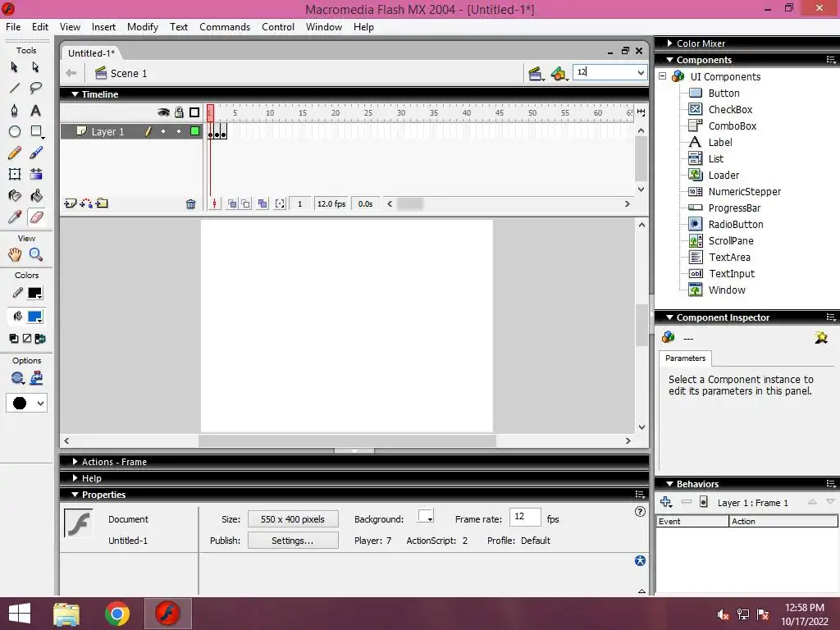Click the Publish Settings... button

point(293,541)
